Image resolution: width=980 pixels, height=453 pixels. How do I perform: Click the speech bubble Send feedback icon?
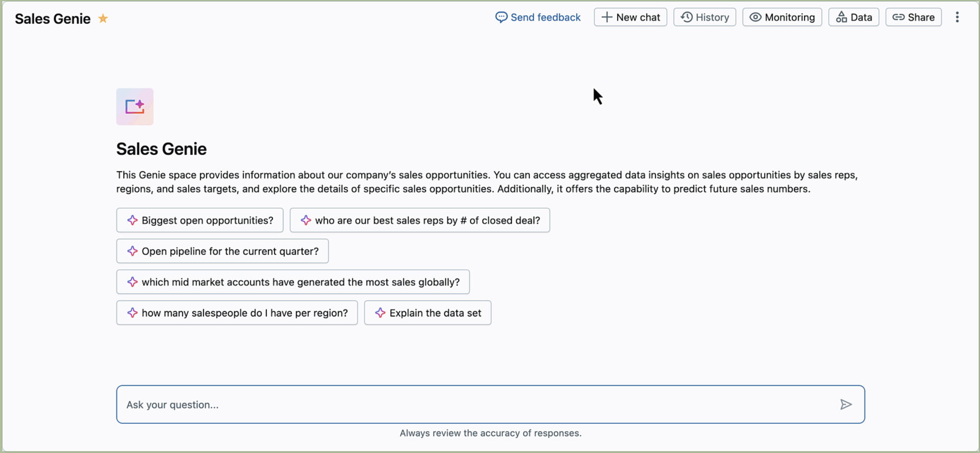[x=501, y=17]
